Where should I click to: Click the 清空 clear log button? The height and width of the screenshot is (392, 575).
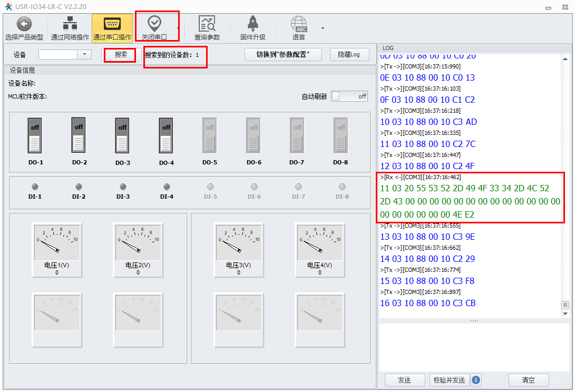[528, 379]
